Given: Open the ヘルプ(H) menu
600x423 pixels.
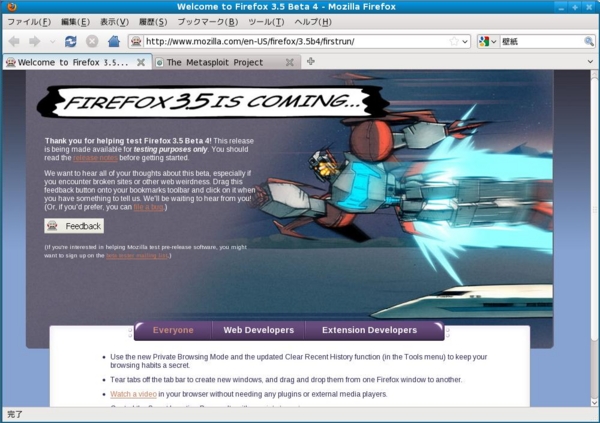Looking at the screenshot, I should [313, 22].
